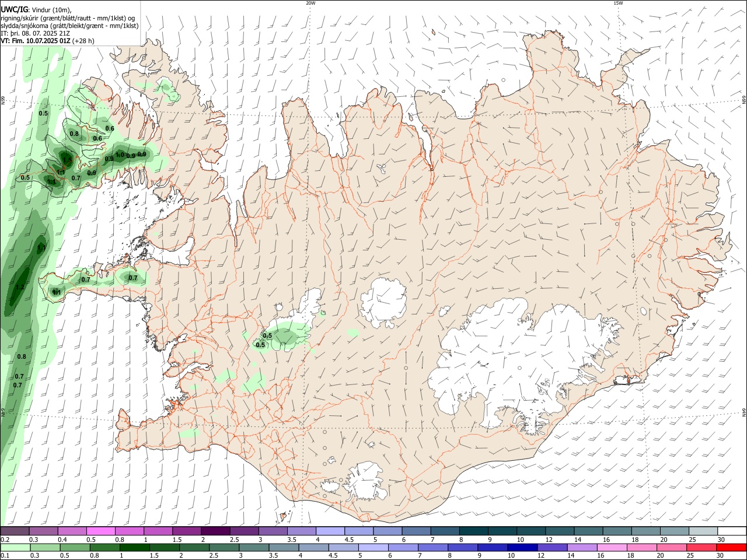Select the pale grey swatch labeled 25 in the upper legend
The image size is (747, 560).
[702, 531]
